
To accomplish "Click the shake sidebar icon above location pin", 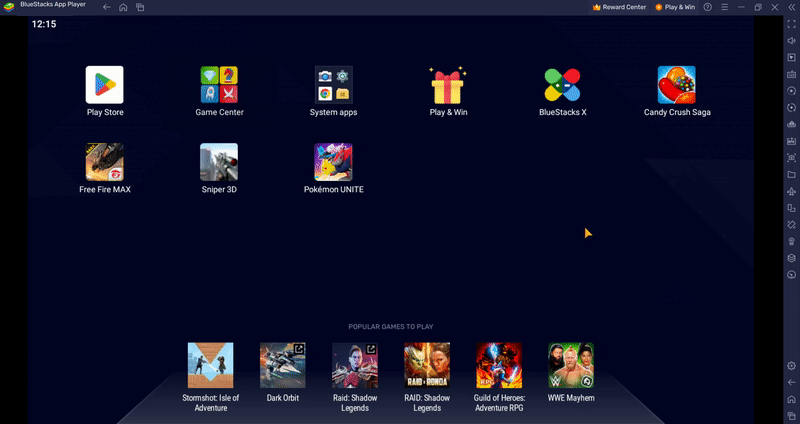I will point(791,225).
